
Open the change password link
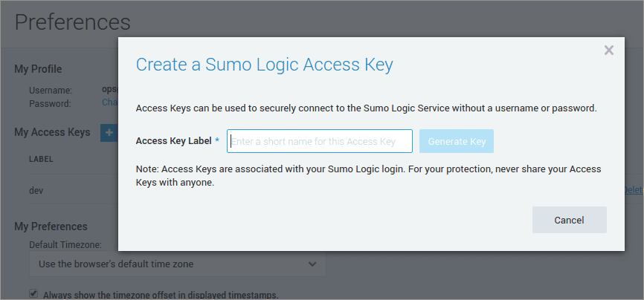(109, 103)
